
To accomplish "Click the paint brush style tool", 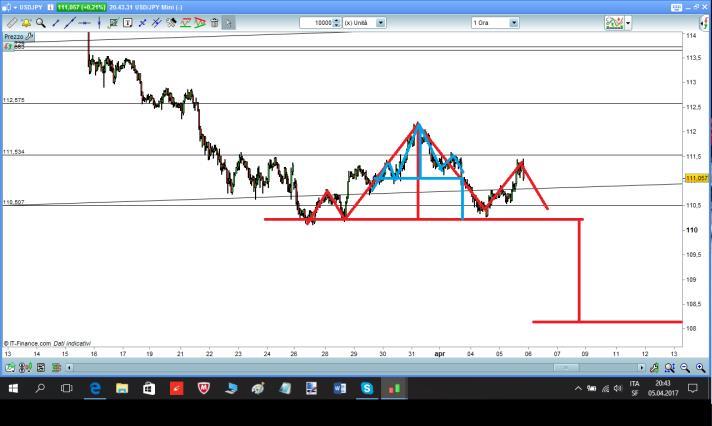I will [171, 23].
